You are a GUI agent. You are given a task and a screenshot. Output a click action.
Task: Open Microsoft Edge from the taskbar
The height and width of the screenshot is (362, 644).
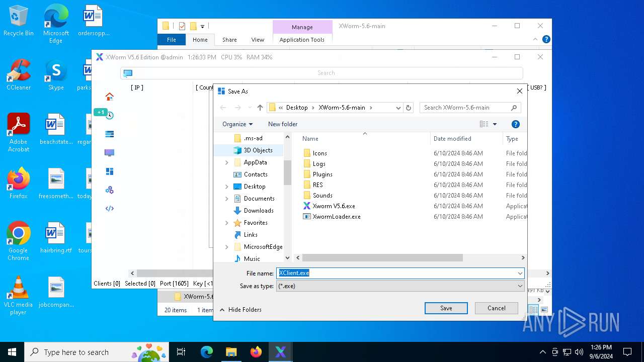pyautogui.click(x=207, y=352)
